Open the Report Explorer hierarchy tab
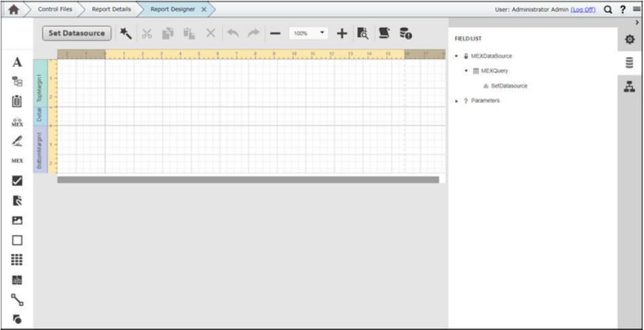The height and width of the screenshot is (330, 644). (629, 87)
